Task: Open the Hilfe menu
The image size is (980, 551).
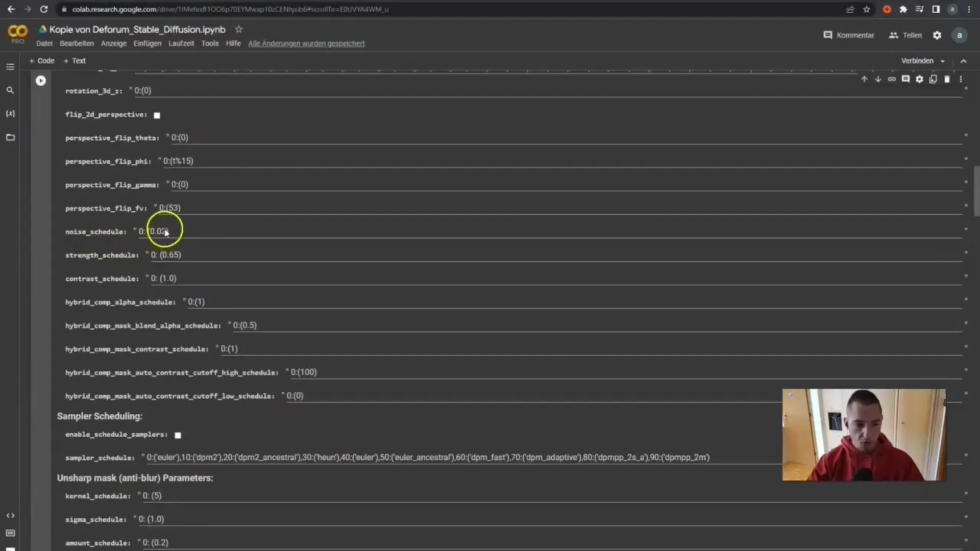Action: [x=233, y=43]
